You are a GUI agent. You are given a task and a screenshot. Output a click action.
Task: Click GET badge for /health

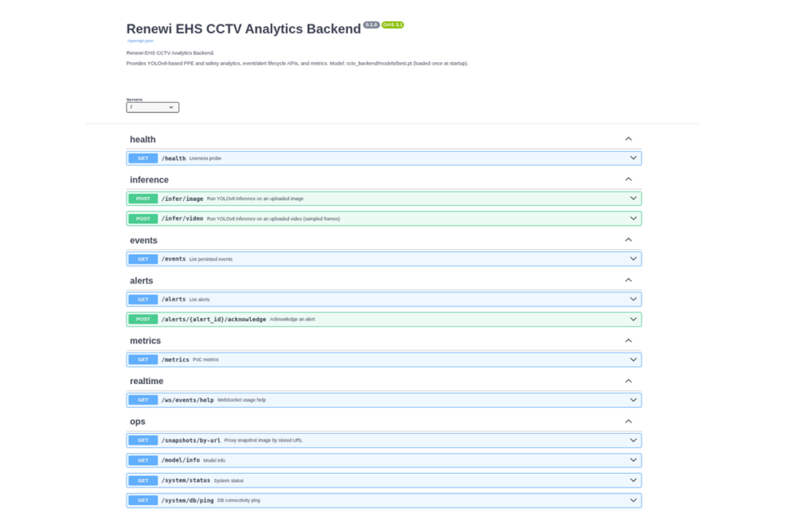pos(143,158)
